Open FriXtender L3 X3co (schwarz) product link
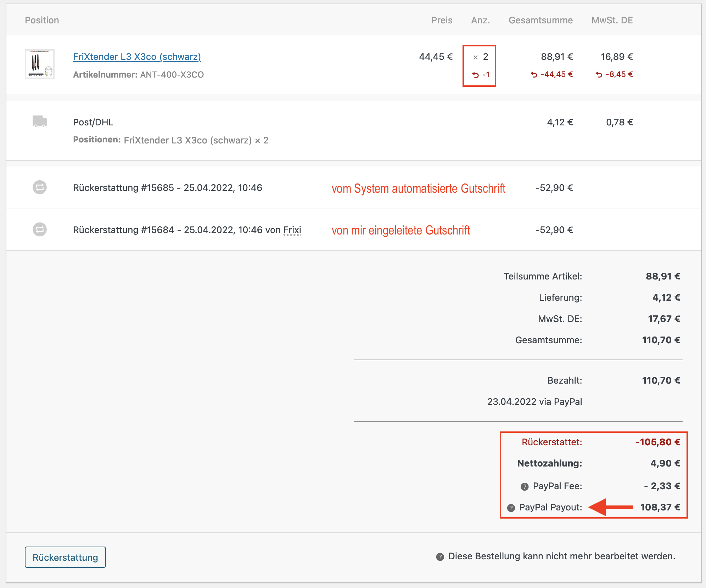Viewport: 706px width, 588px height. 137,57
